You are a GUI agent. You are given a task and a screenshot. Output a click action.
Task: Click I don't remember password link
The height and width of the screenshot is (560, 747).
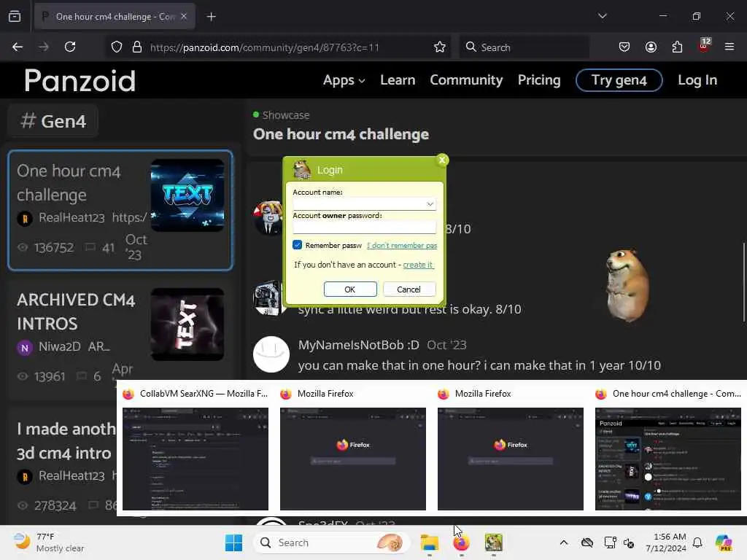click(x=402, y=245)
